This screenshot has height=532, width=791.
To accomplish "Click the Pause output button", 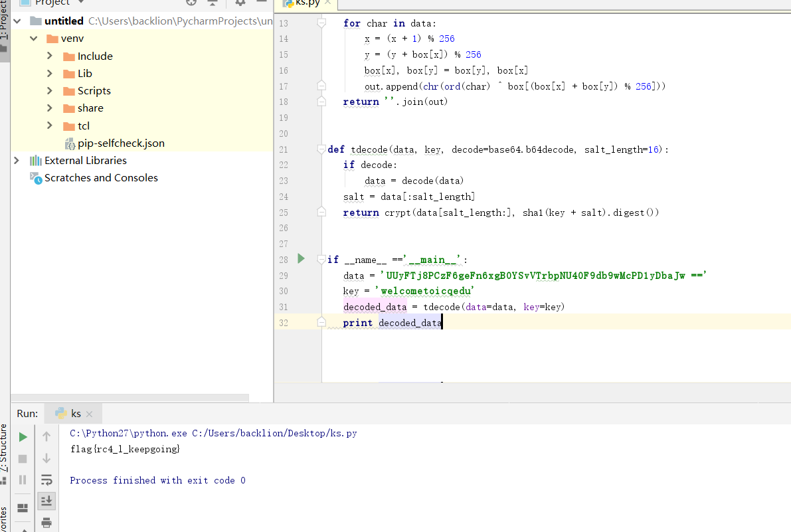I will (23, 480).
